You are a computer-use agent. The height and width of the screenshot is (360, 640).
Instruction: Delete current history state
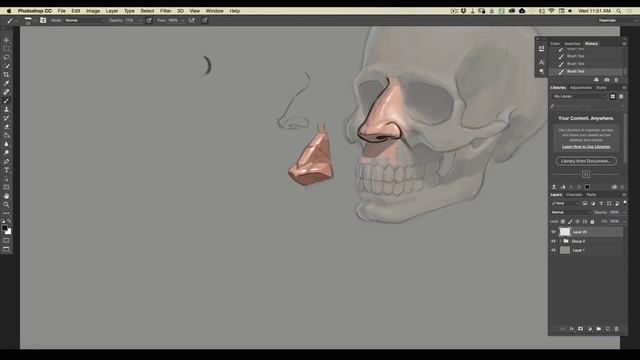pyautogui.click(x=616, y=80)
